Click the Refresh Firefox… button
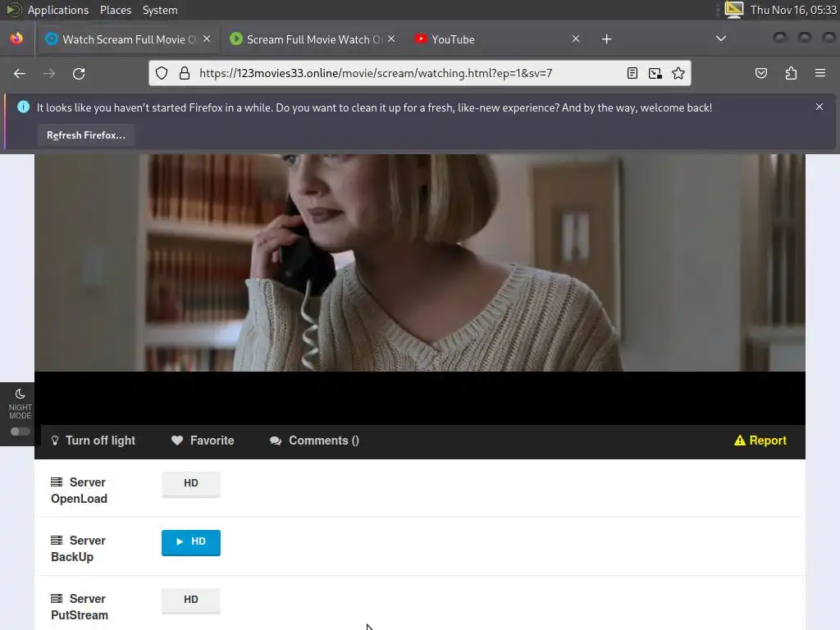 tap(86, 135)
